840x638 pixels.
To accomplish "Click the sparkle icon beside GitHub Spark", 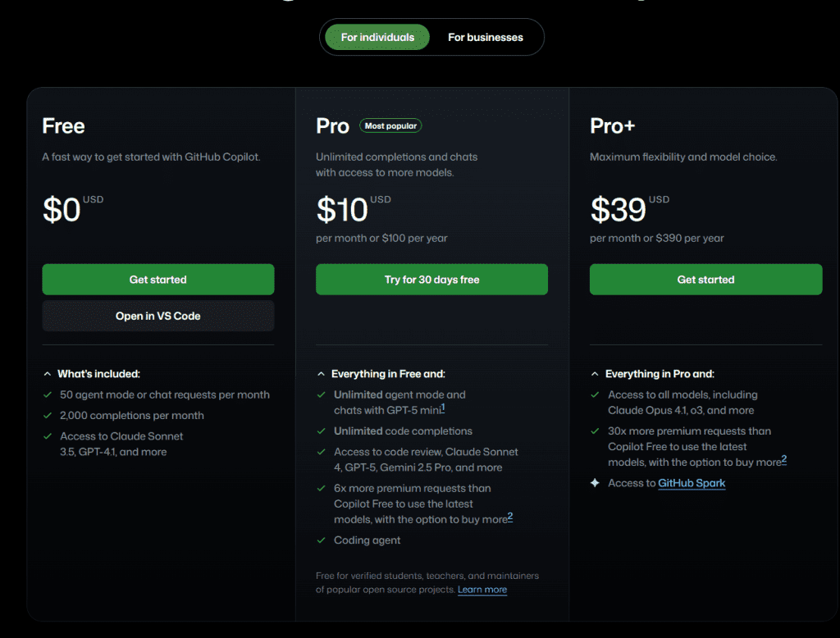I will [x=595, y=483].
